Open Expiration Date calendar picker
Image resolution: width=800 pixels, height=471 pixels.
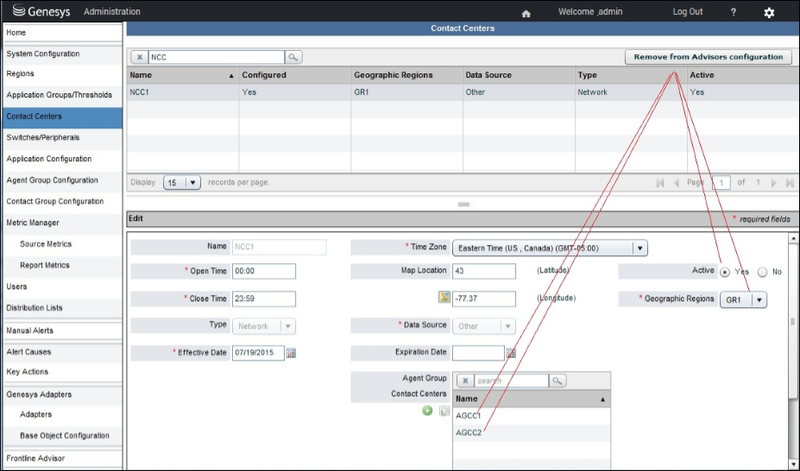pos(511,353)
